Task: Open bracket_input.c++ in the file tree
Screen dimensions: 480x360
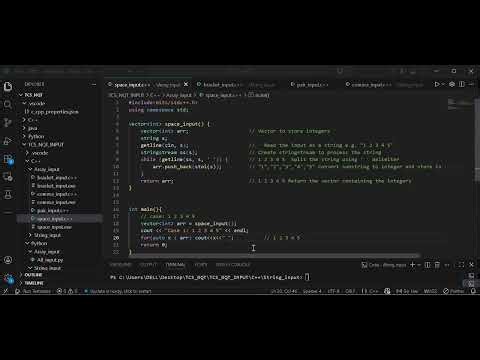Action: [57, 178]
